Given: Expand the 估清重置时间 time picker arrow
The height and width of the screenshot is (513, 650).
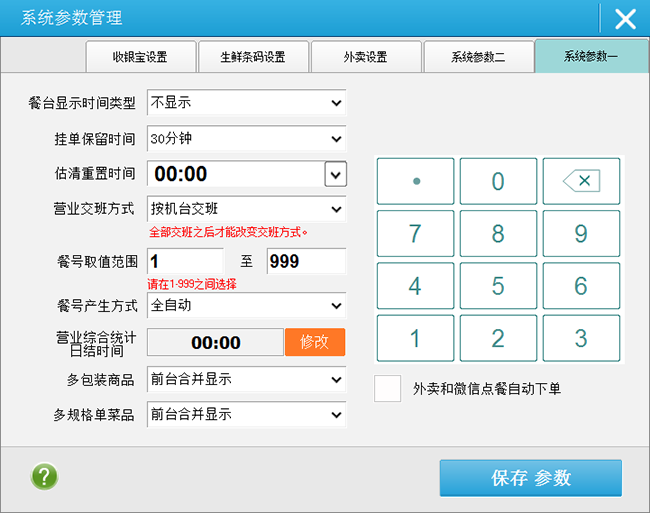Looking at the screenshot, I should pyautogui.click(x=335, y=174).
